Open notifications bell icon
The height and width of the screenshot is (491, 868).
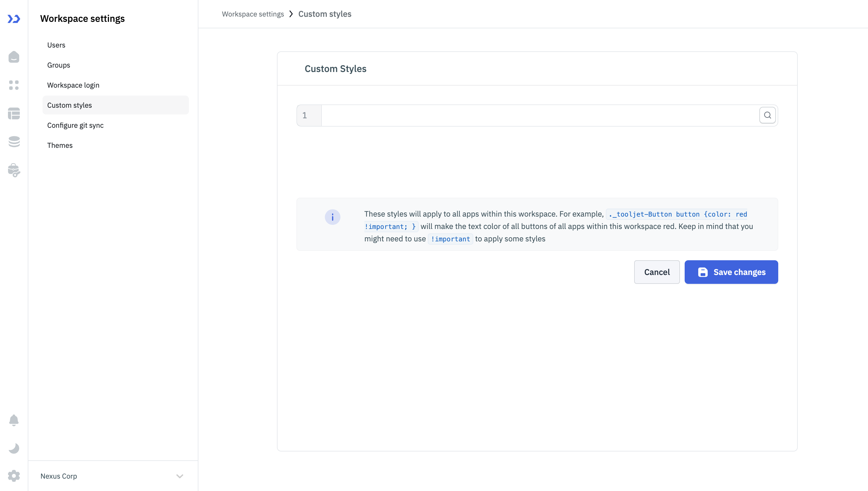point(14,420)
